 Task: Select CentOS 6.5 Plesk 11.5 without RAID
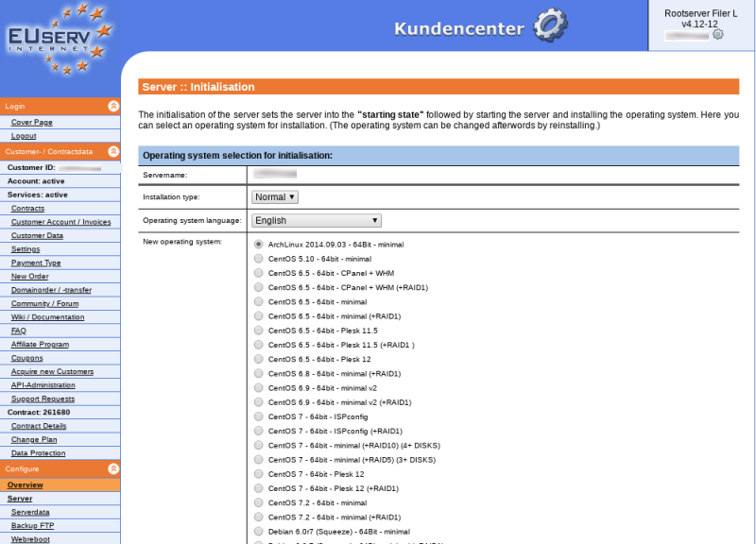258,331
